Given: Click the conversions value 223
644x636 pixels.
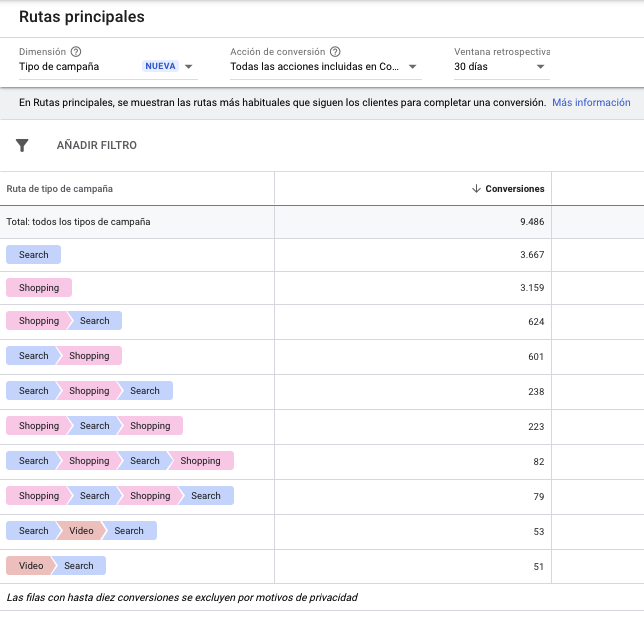Looking at the screenshot, I should coord(536,427).
